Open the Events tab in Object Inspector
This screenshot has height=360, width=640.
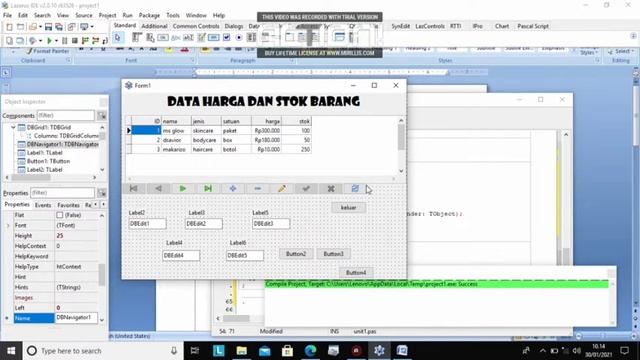tap(43, 205)
